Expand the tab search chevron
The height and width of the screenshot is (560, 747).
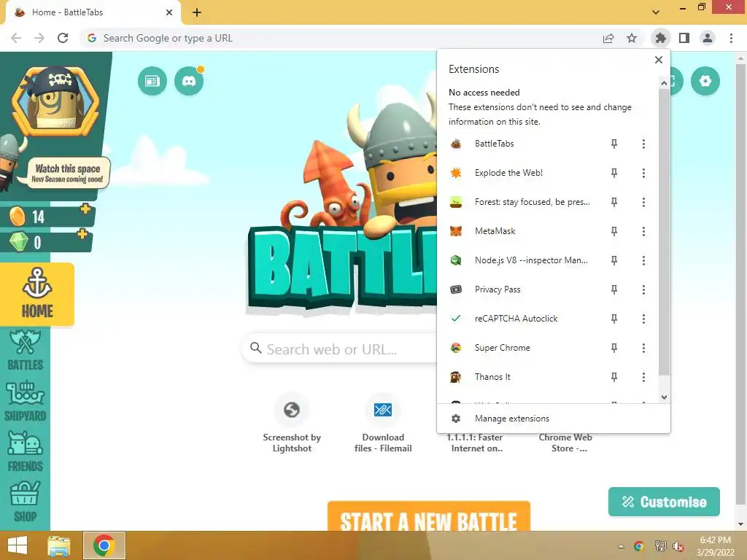[656, 12]
